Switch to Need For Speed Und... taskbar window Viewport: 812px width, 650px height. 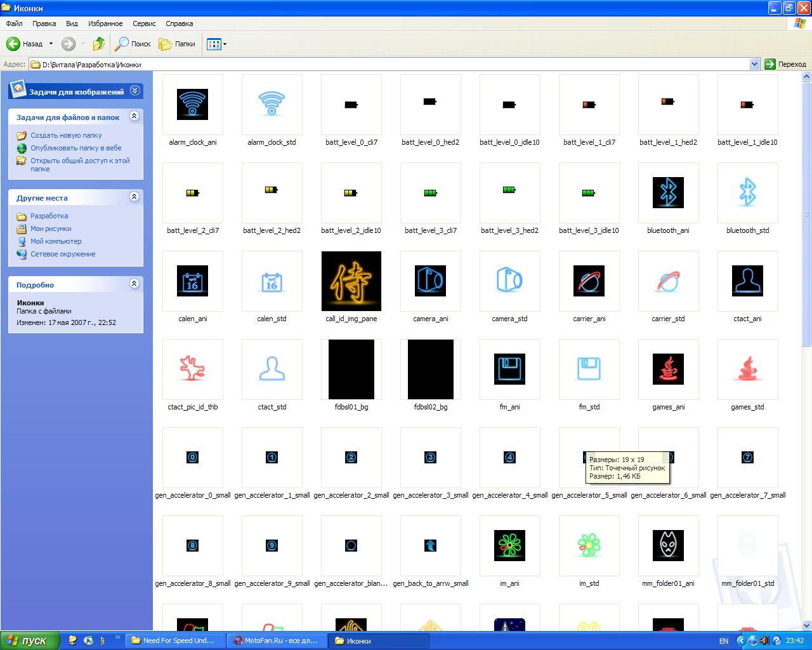(x=176, y=640)
